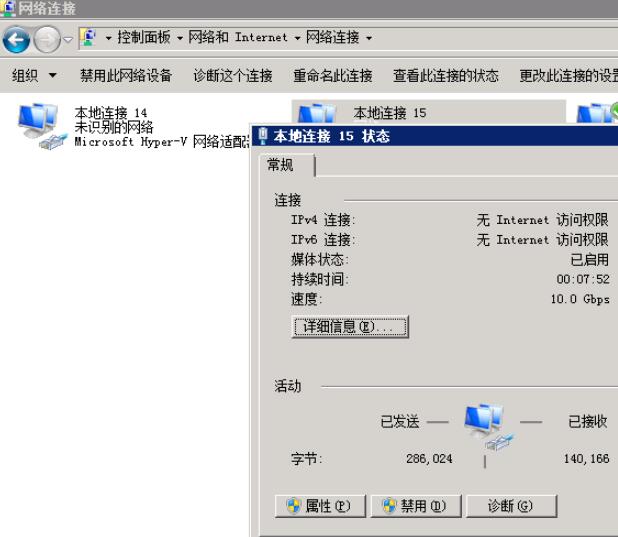This screenshot has height=537, width=618.
Task: Expand arrow after 网络和 Internet breadcrumb
Action: 297,38
